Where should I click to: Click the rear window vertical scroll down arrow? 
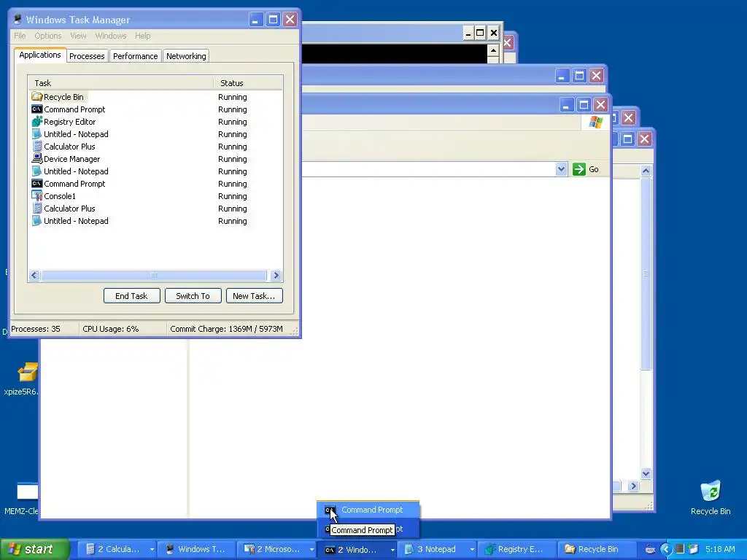tap(646, 473)
